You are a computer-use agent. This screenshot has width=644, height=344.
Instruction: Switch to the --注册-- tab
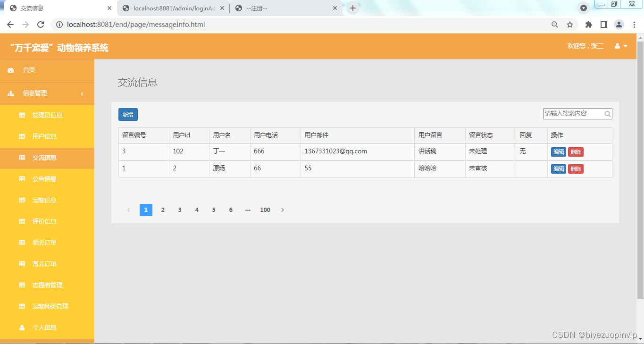coord(286,8)
